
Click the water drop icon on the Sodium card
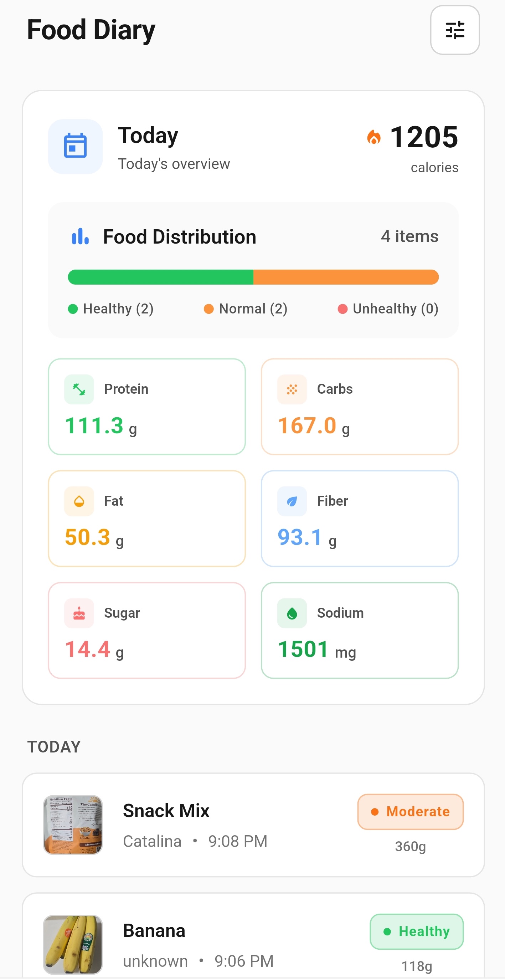(x=291, y=613)
